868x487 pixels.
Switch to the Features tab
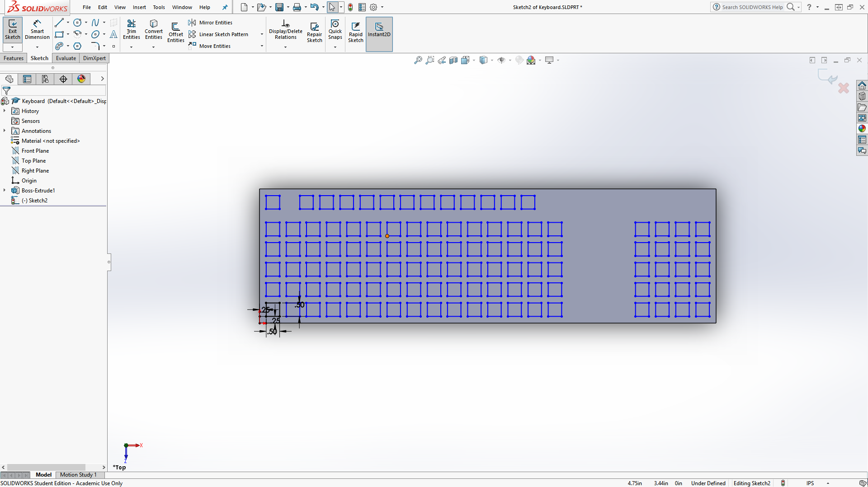point(14,58)
